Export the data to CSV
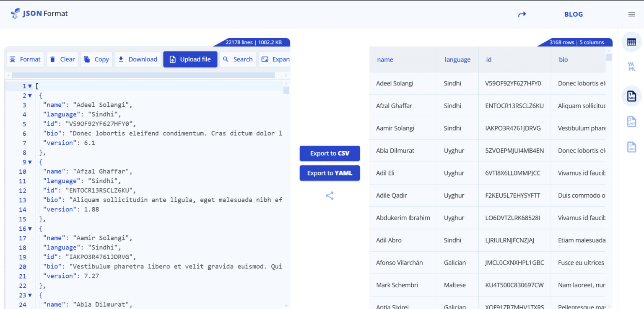Screen dimensions: 644x309 pos(330,153)
